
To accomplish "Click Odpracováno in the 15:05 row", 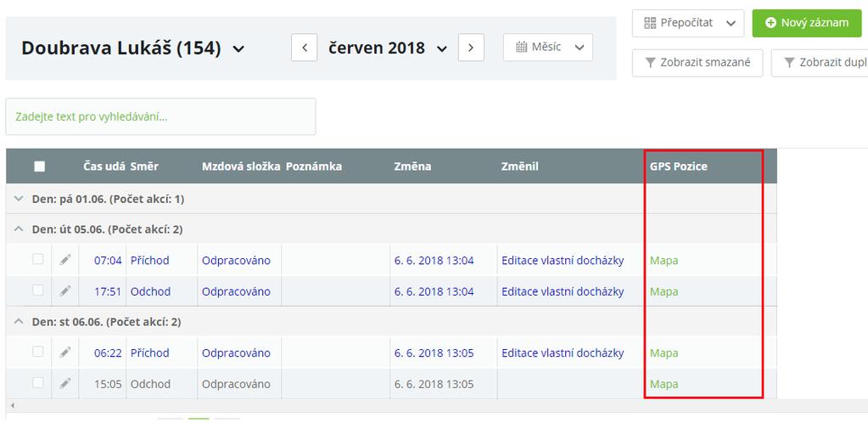I will click(x=236, y=384).
